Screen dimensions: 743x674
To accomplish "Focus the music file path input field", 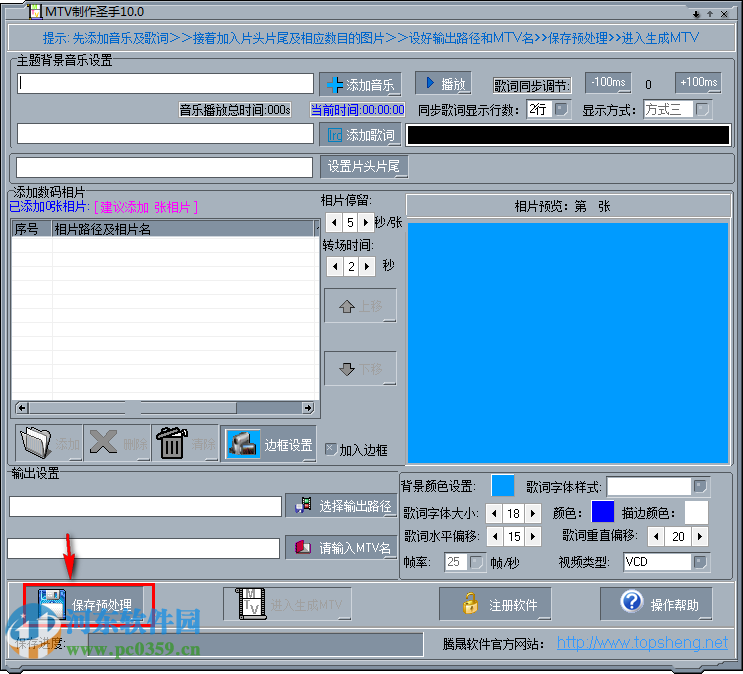I will (165, 83).
